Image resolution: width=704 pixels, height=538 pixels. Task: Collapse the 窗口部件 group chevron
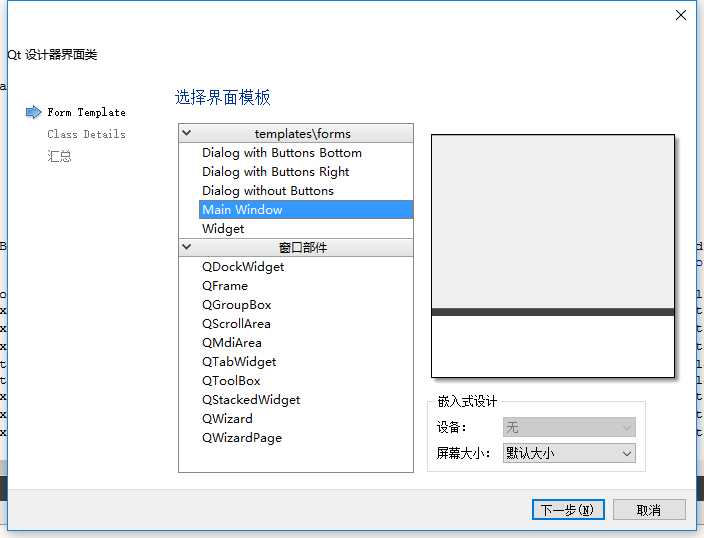click(187, 247)
